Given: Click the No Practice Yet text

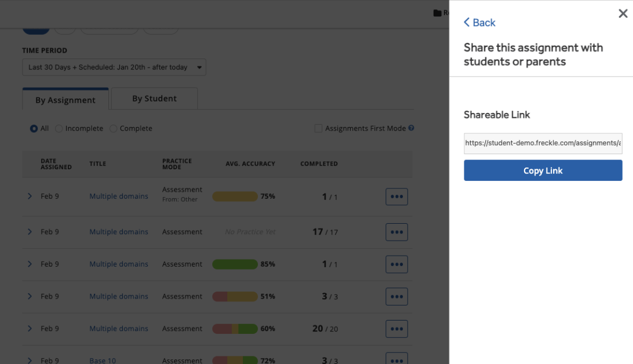Looking at the screenshot, I should [x=250, y=232].
